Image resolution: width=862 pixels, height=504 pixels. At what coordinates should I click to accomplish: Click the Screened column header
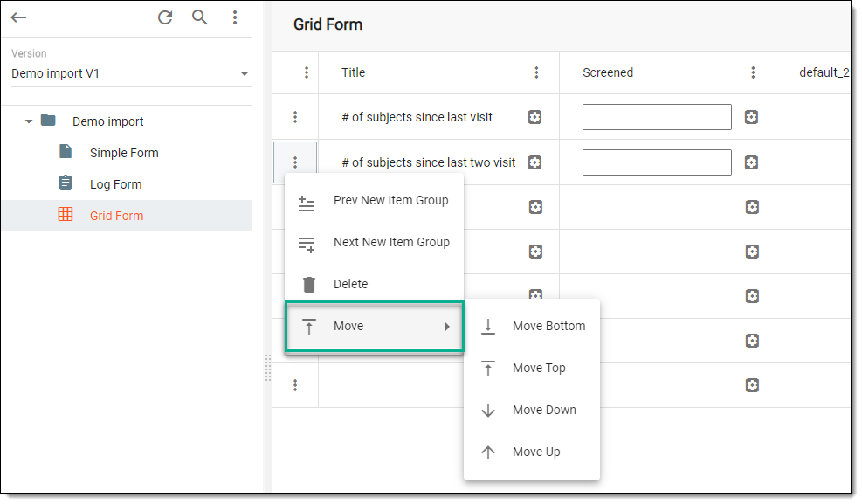click(608, 72)
